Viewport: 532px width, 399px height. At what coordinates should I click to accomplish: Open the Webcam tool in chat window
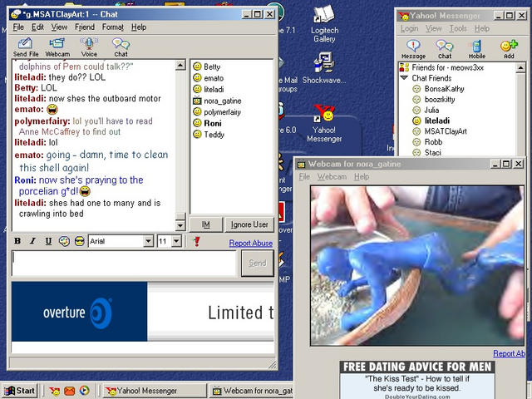pos(57,47)
